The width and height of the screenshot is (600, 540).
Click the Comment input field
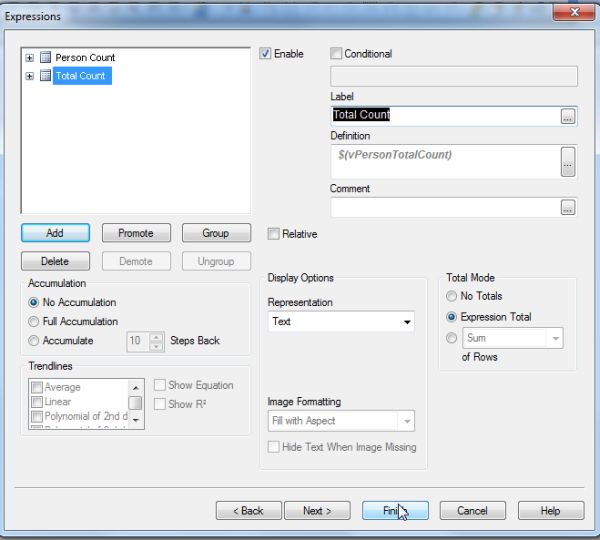(445, 207)
